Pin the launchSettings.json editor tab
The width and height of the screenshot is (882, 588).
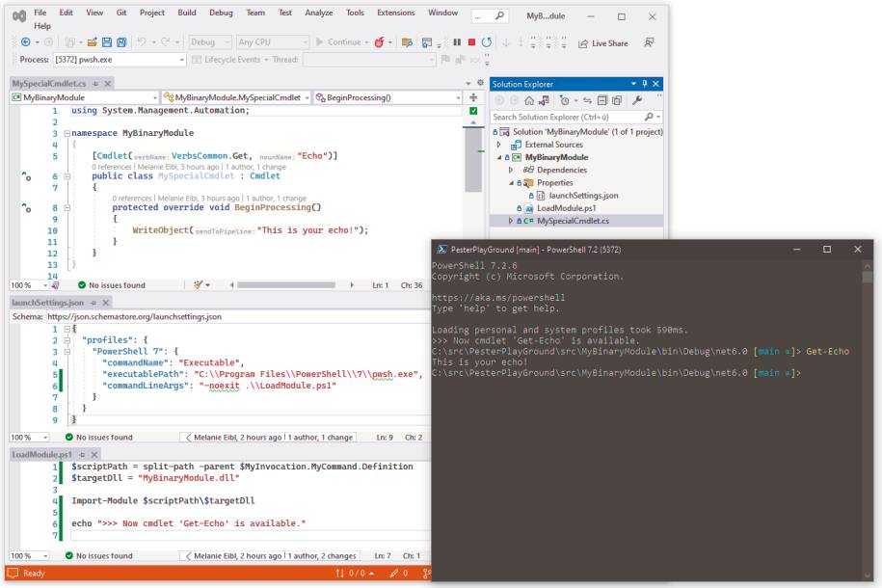tap(94, 303)
